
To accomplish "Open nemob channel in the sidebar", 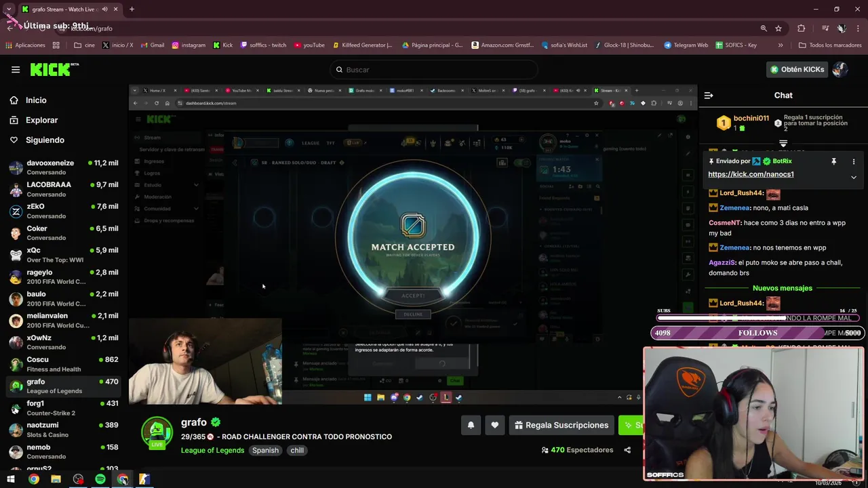I will pos(64,451).
